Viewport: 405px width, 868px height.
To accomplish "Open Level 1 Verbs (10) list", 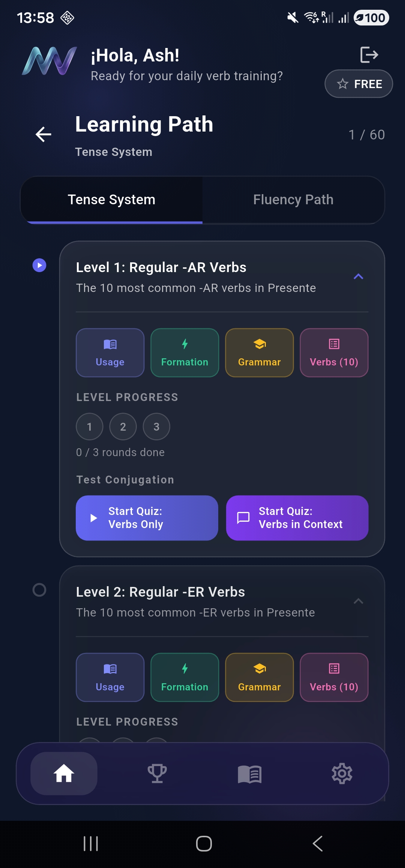I will [334, 353].
